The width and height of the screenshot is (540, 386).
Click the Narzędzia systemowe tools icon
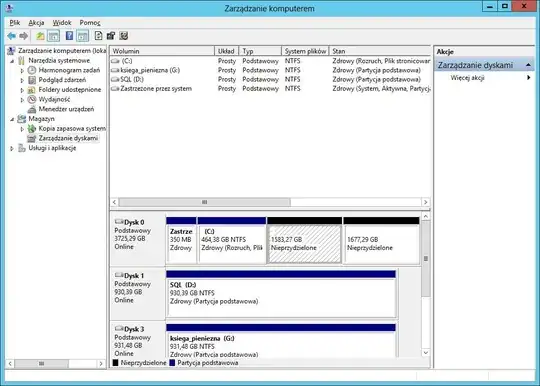coord(21,61)
